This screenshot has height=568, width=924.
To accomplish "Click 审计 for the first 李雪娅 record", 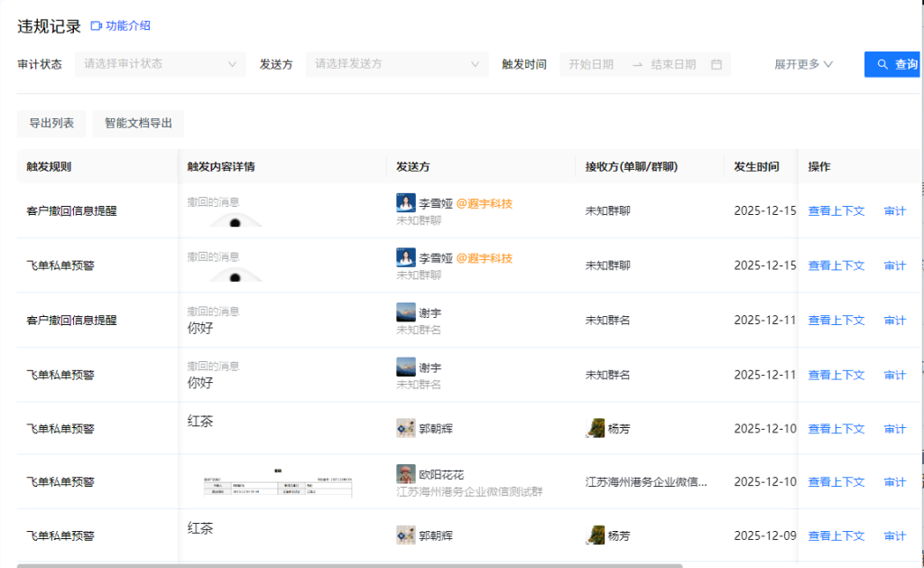I will (x=894, y=211).
